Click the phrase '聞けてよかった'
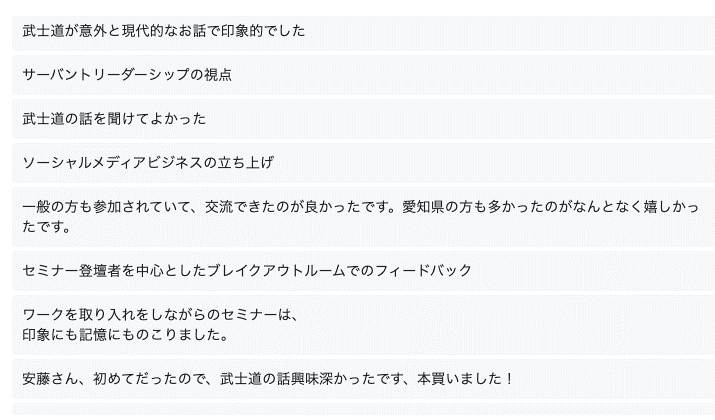 (x=156, y=119)
